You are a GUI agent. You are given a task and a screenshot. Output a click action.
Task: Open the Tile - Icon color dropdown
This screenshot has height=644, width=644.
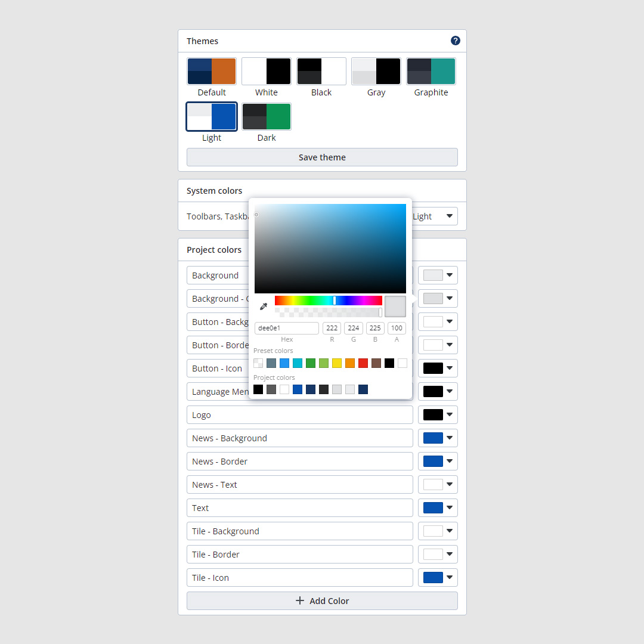(x=438, y=578)
